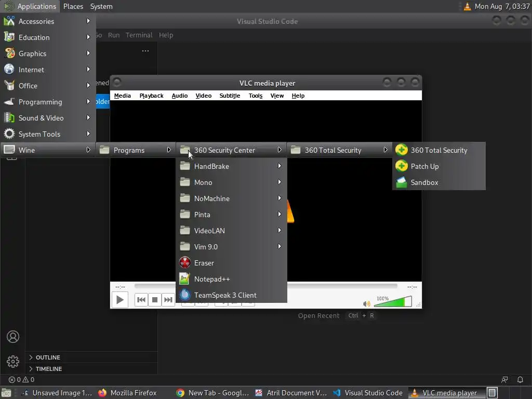This screenshot has height=399, width=532.
Task: Expand the TIMELINE section in VS Code
Action: (x=91, y=369)
